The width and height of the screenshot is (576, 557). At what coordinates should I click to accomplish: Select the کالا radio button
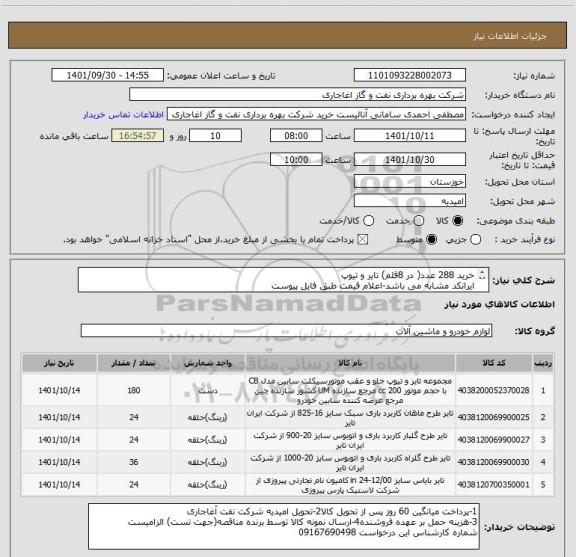pos(458,221)
